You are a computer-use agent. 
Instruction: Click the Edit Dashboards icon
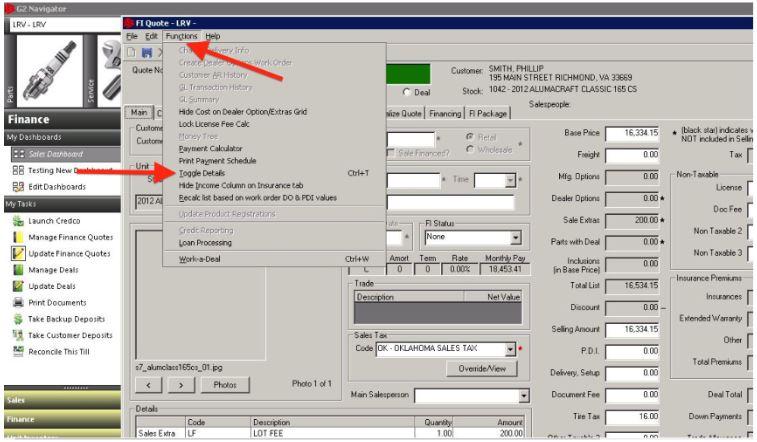point(18,187)
